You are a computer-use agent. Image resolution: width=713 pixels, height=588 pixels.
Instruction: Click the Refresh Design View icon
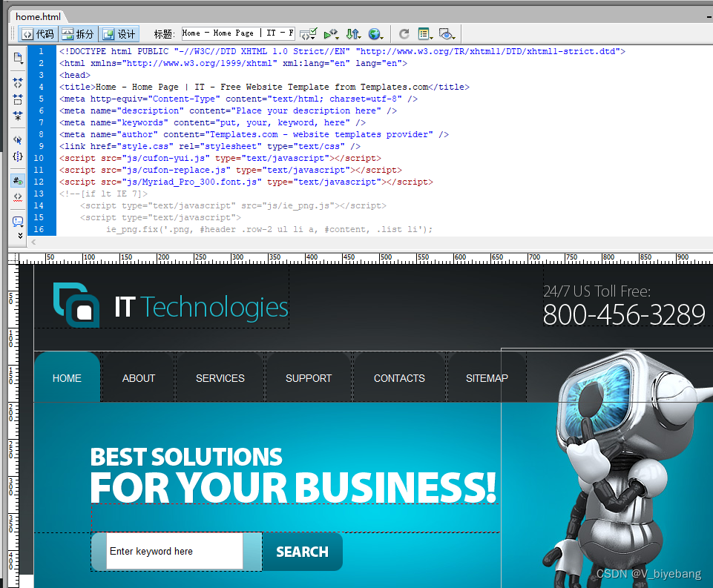[x=404, y=34]
